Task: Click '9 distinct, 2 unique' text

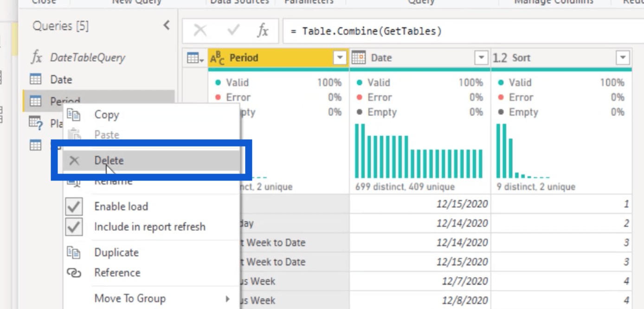Action: tap(535, 187)
